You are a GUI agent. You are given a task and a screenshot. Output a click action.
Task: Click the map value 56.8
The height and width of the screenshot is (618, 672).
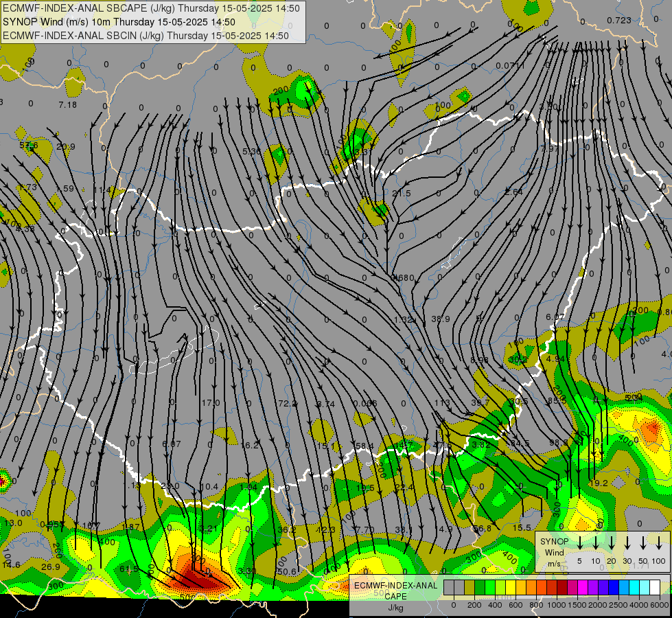pos(482,529)
